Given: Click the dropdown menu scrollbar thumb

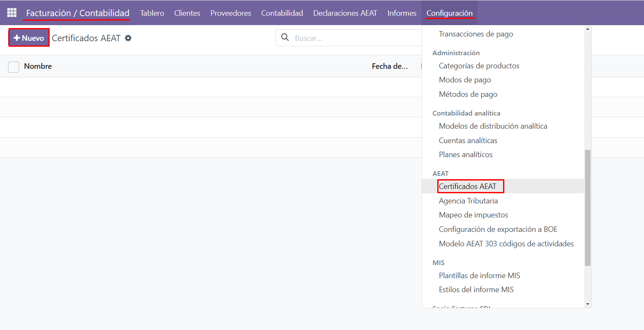Looking at the screenshot, I should pyautogui.click(x=588, y=208).
